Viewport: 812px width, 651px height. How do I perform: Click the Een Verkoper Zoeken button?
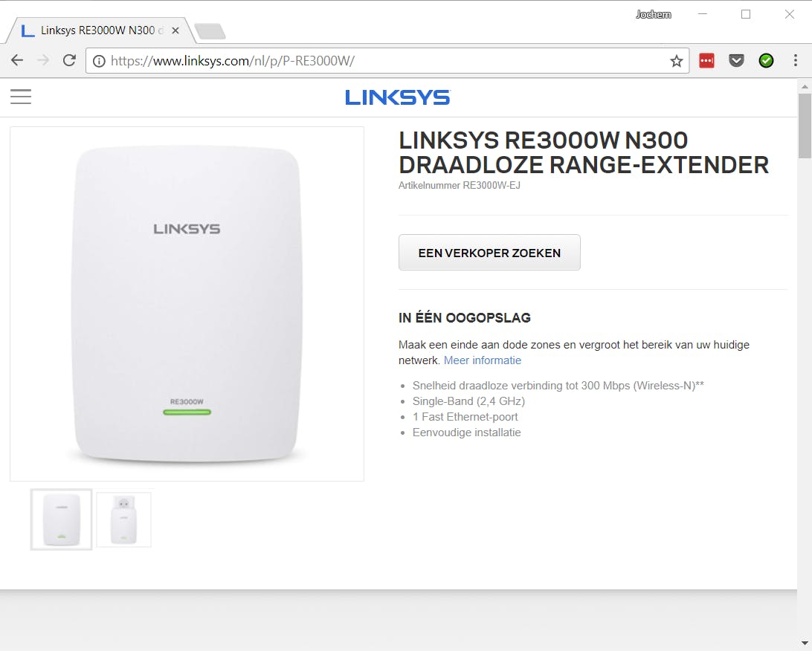489,253
